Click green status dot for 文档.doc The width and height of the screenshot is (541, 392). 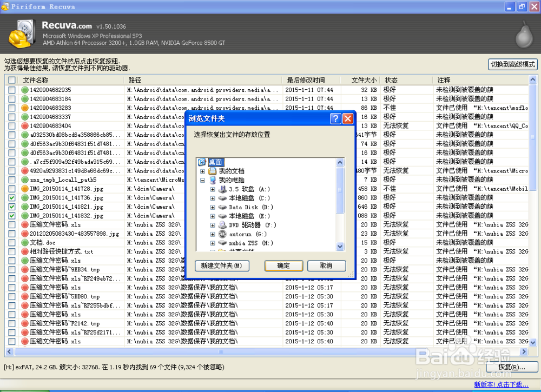click(x=25, y=243)
